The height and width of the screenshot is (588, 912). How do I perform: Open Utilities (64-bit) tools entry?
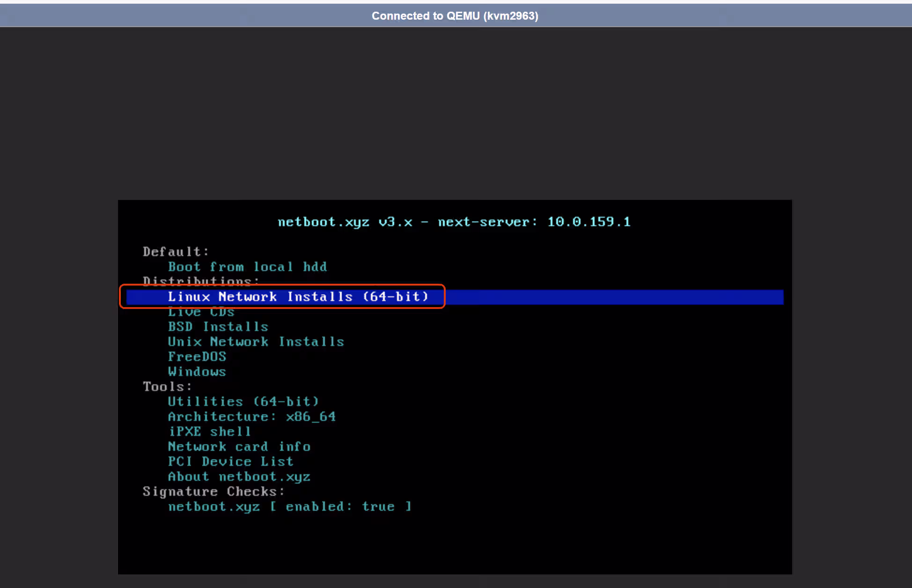(x=243, y=402)
